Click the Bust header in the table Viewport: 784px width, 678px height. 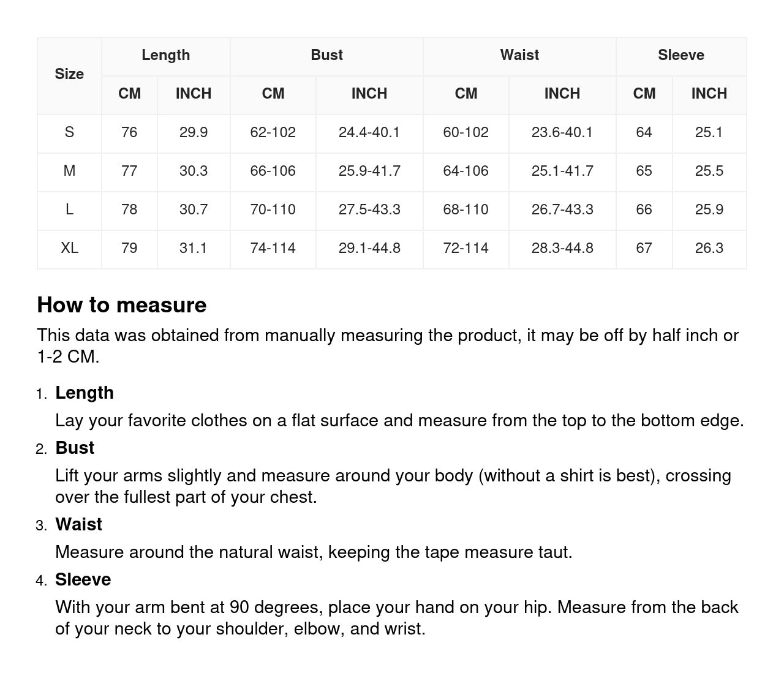point(326,55)
